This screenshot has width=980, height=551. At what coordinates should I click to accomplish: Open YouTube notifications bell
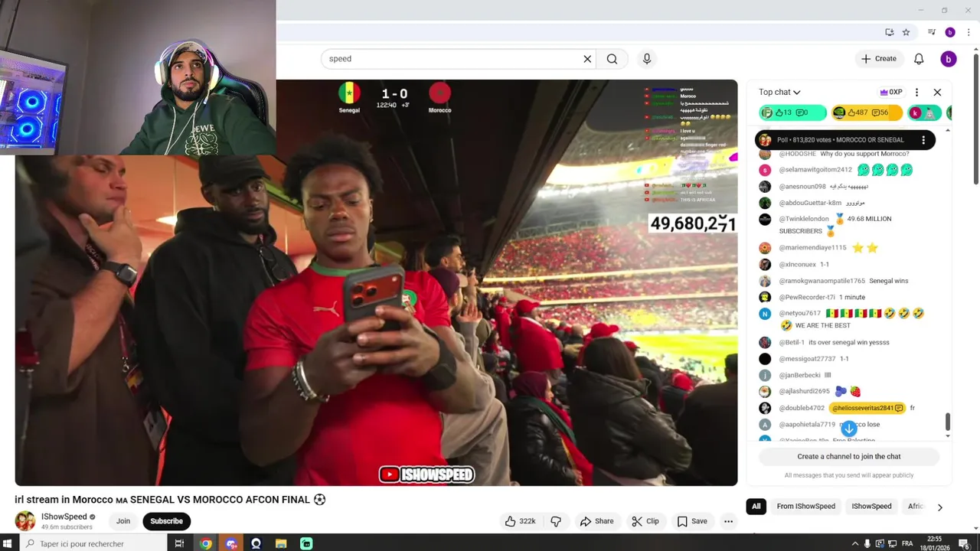(x=919, y=59)
